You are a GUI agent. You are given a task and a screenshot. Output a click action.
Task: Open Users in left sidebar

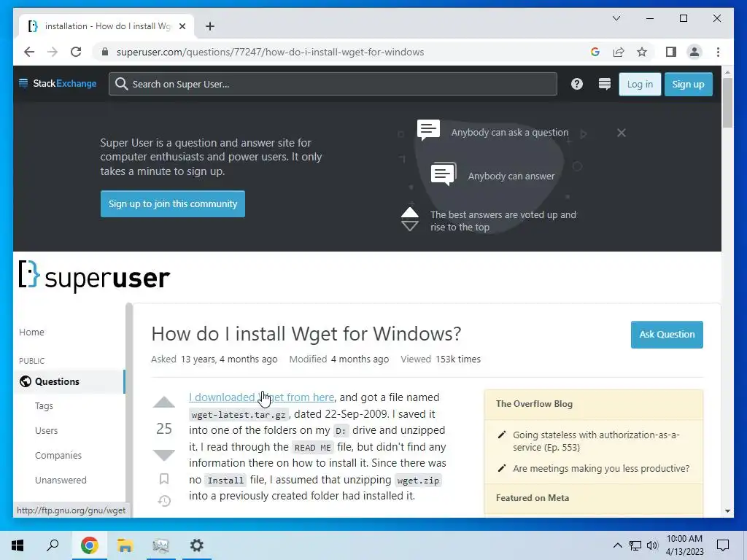(x=46, y=430)
